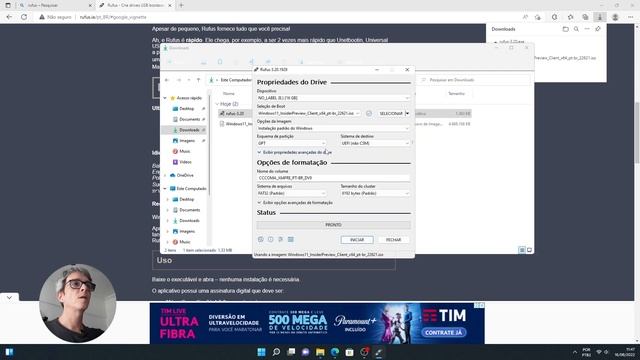This screenshot has height=360, width=640.
Task: Select the rufus-3.20 file in Explorer
Action: 235,113
